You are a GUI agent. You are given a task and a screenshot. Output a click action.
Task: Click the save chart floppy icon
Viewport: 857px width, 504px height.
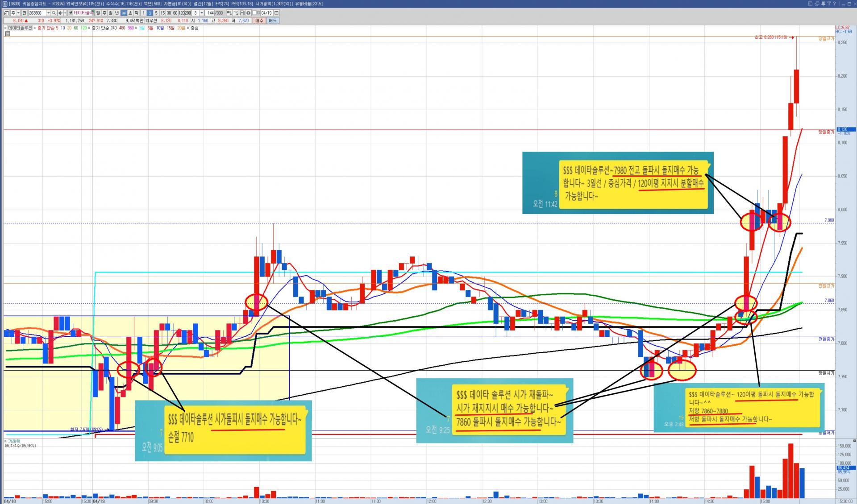[x=242, y=13]
